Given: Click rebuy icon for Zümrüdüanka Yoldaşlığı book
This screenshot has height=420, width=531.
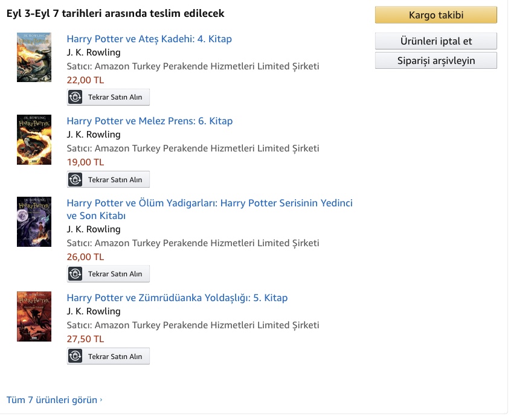Looking at the screenshot, I should tap(75, 357).
